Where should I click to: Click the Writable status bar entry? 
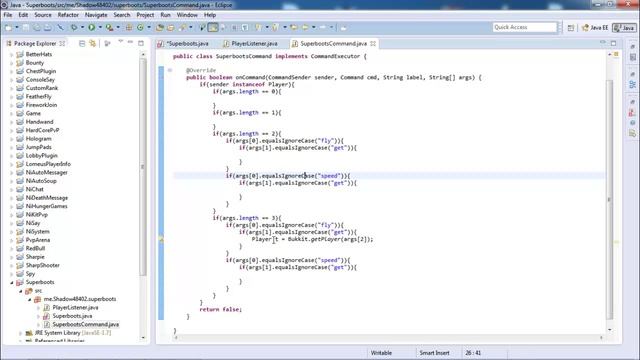click(x=381, y=353)
